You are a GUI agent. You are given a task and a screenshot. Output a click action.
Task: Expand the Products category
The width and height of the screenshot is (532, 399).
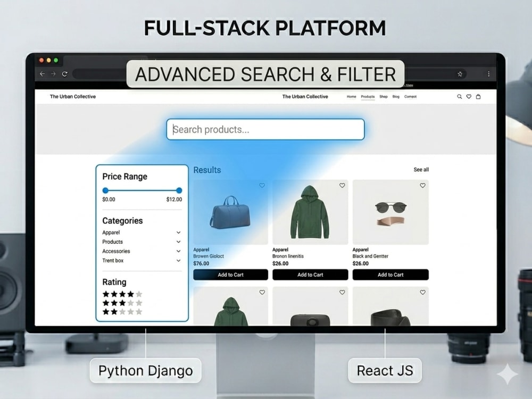point(142,242)
